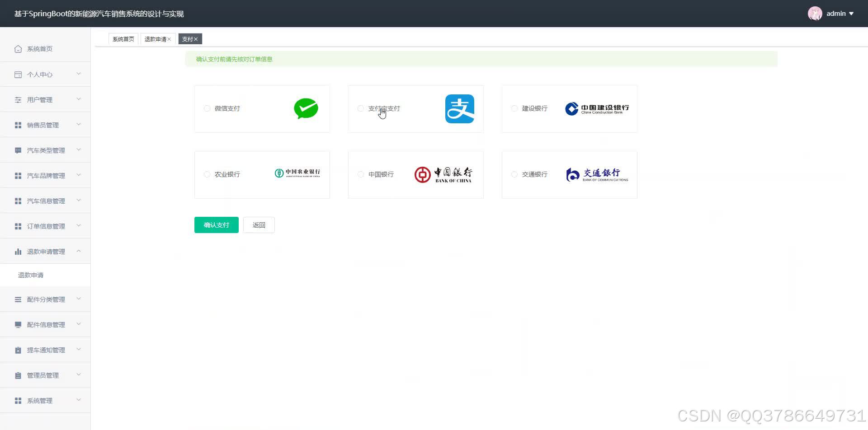
Task: Click the green 确认支付前请先核对订单信息 notice
Action: [x=481, y=59]
